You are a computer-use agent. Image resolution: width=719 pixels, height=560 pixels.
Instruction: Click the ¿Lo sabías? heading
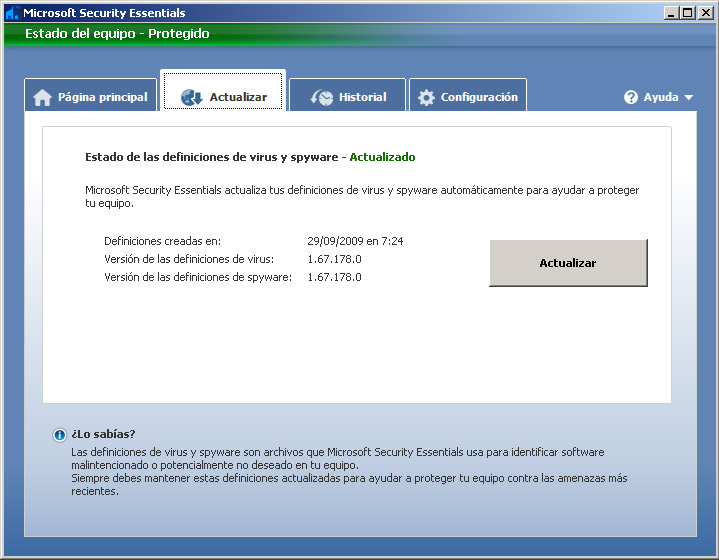[x=103, y=434]
